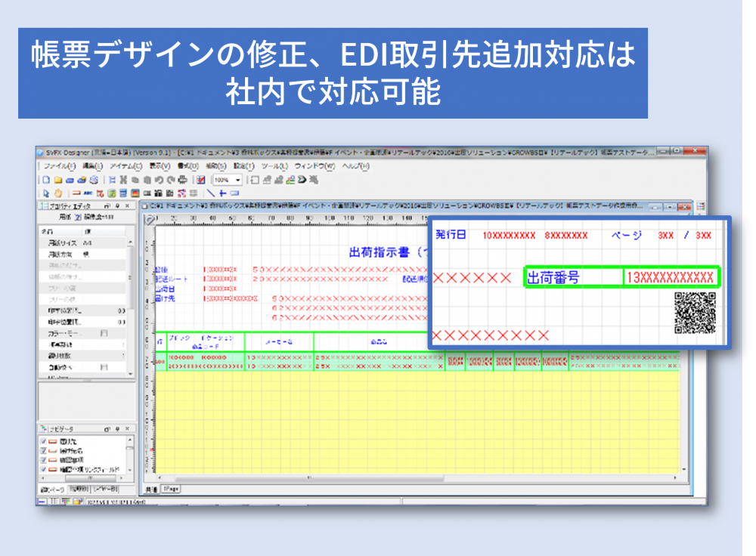Viewport: 756px width, 556px height.
Task: Click the ナビゲータ horizontal scroll-right arrow
Action: [x=120, y=478]
